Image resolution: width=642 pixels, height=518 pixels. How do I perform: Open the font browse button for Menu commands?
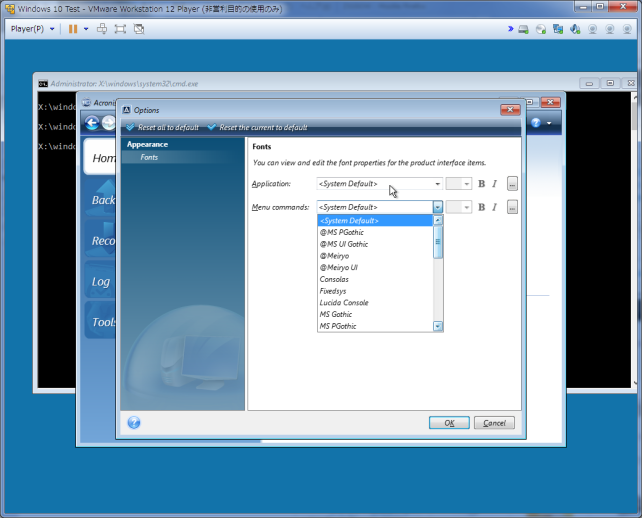[x=512, y=207]
